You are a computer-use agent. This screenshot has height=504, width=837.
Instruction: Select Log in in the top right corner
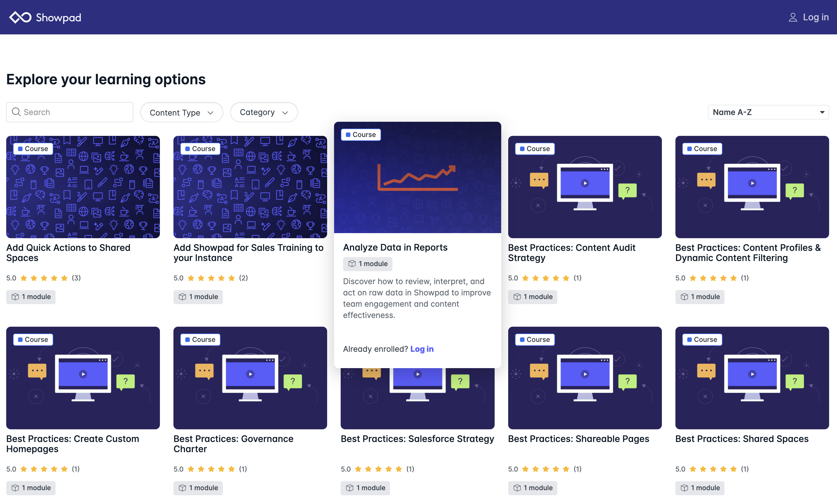coord(816,17)
